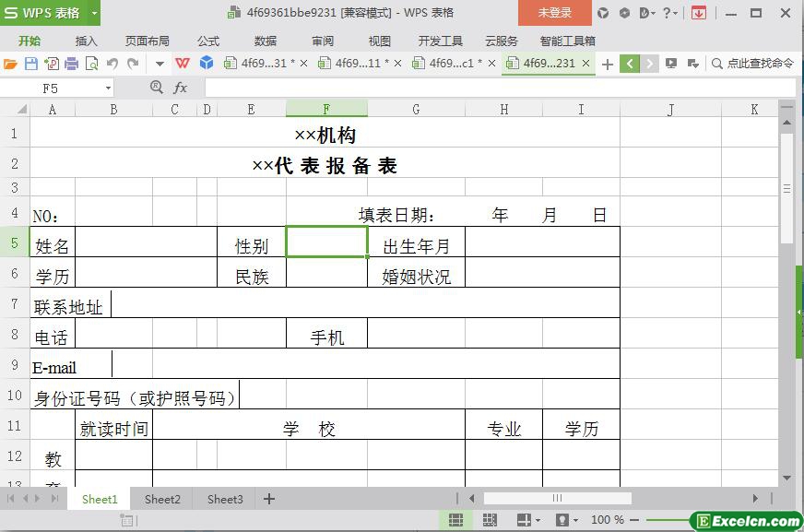
Task: Open print preview icon
Action: (x=92, y=64)
